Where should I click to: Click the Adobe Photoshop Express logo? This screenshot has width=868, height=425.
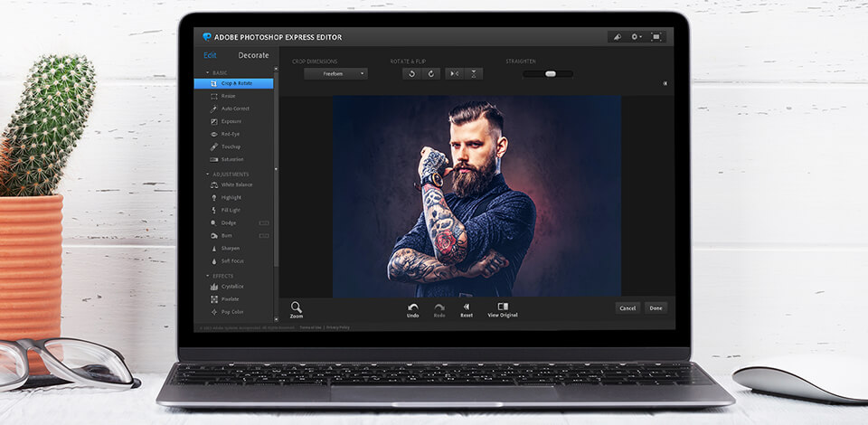(x=208, y=37)
